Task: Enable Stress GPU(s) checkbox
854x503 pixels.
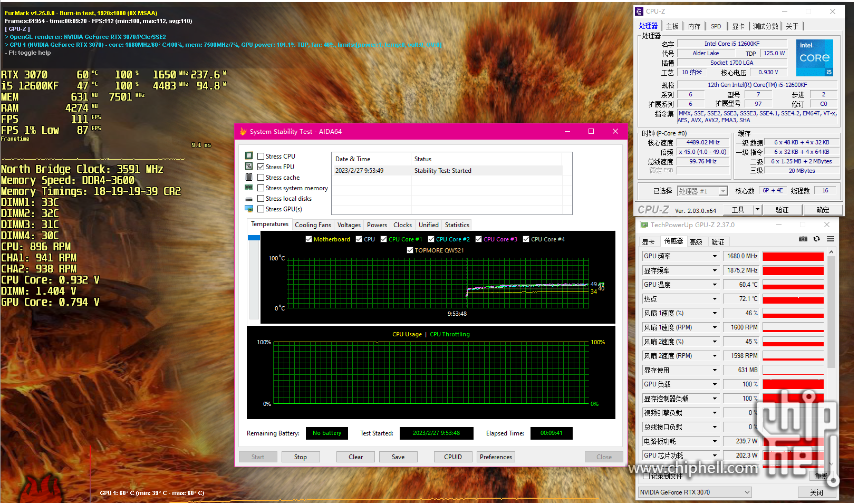Action: 260,209
